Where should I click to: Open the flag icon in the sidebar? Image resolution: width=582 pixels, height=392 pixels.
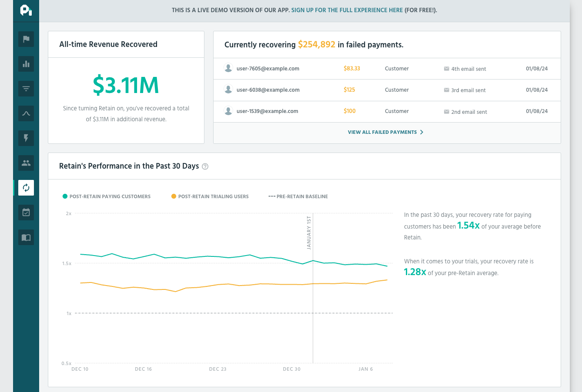tap(26, 39)
